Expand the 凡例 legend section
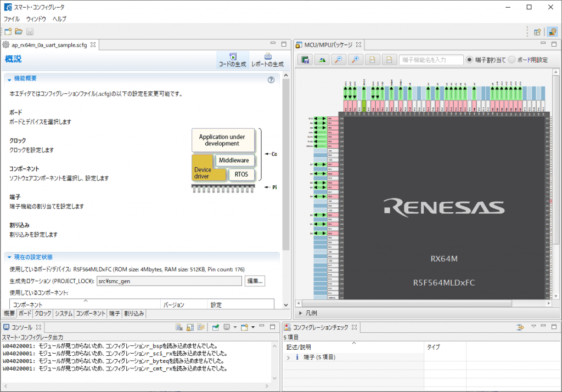Image resolution: width=562 pixels, height=392 pixels. pyautogui.click(x=300, y=313)
